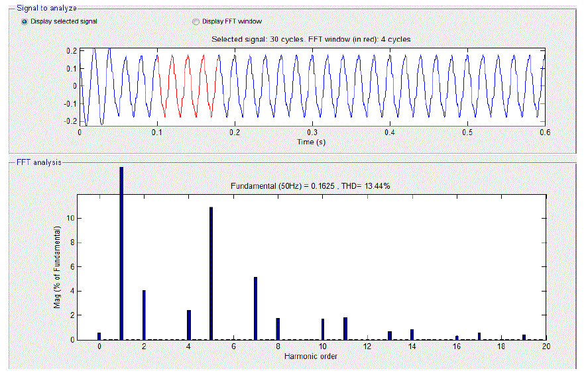Select the 'Display selected signal' radio button
The image size is (588, 377).
tap(25, 21)
